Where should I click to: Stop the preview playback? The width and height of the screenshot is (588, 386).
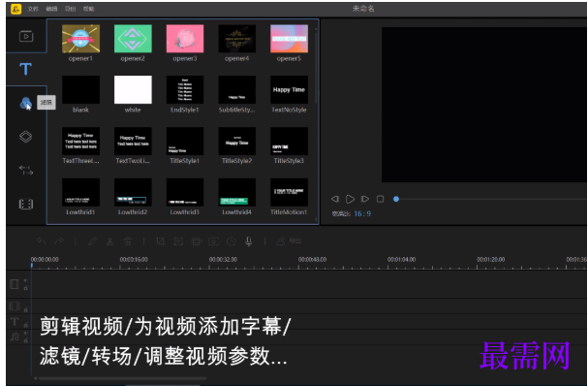click(x=380, y=199)
